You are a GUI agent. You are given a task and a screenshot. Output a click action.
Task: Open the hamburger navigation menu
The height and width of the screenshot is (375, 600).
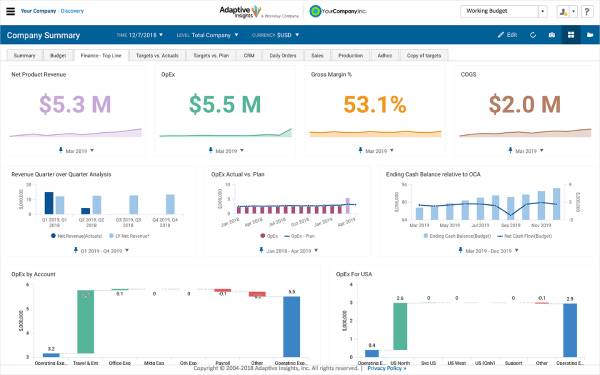(11, 11)
